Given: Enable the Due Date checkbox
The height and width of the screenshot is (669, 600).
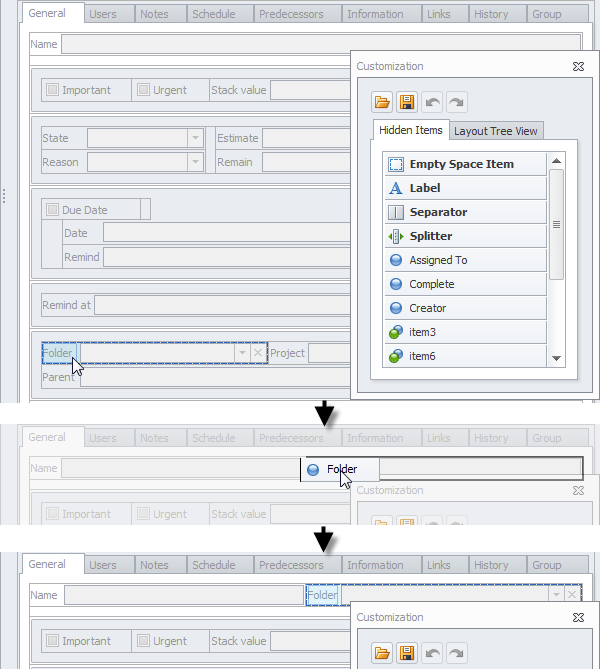Looking at the screenshot, I should [x=53, y=210].
